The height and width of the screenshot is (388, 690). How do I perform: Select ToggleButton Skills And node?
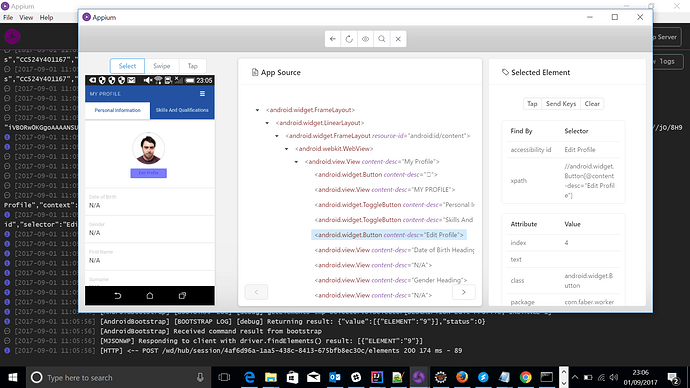pos(394,220)
